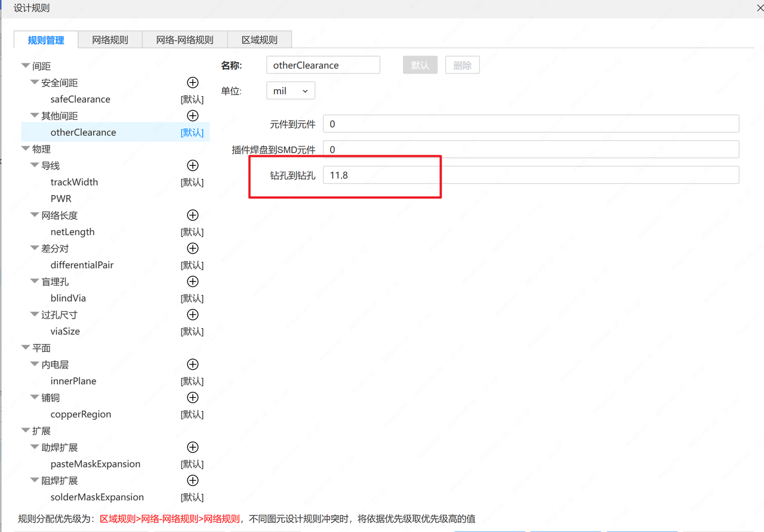The height and width of the screenshot is (532, 764).
Task: Select the PWR track rule
Action: tap(61, 199)
